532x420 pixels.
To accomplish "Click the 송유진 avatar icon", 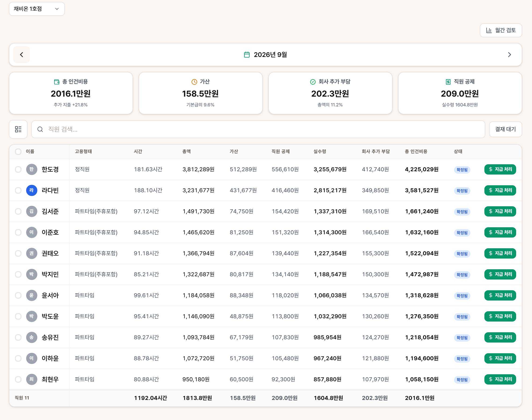I will (x=31, y=337).
